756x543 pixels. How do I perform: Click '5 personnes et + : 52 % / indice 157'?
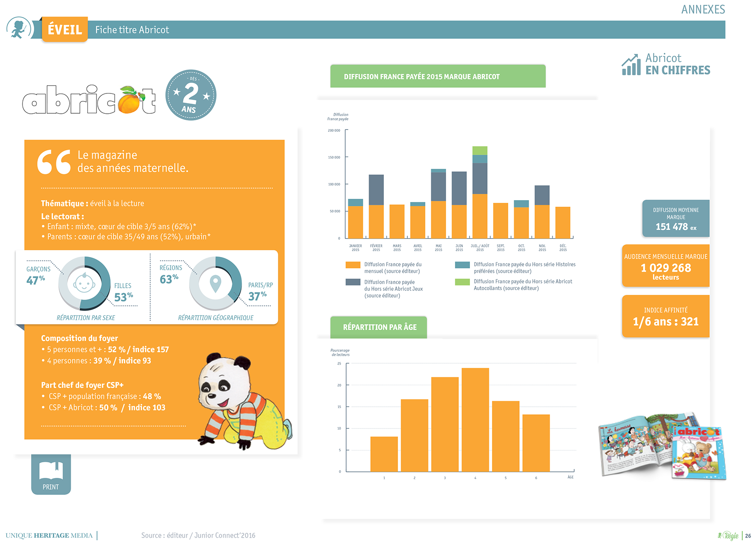[x=105, y=350]
